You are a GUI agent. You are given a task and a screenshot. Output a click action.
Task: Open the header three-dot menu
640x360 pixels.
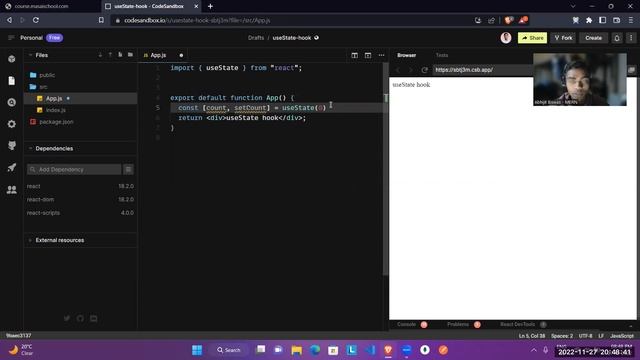coord(631,38)
